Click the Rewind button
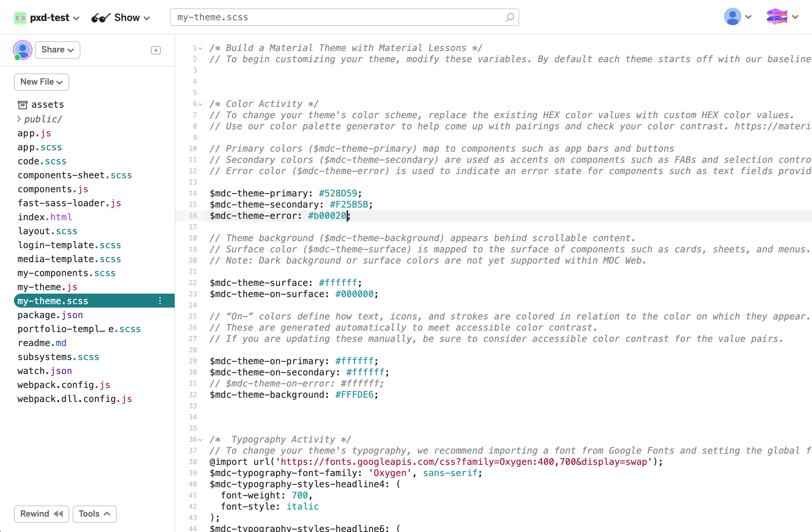Screen dimensions: 812x532 pos(41,514)
